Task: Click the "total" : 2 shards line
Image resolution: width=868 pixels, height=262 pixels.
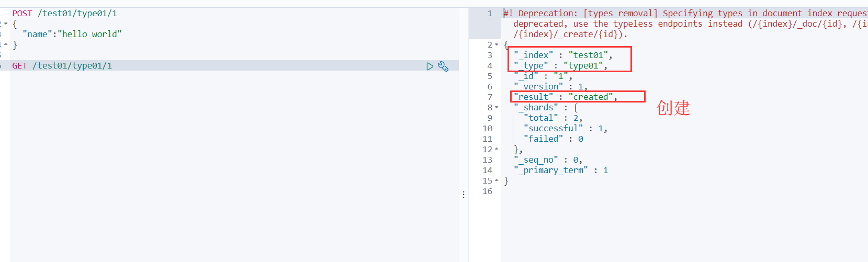Action: [x=553, y=118]
